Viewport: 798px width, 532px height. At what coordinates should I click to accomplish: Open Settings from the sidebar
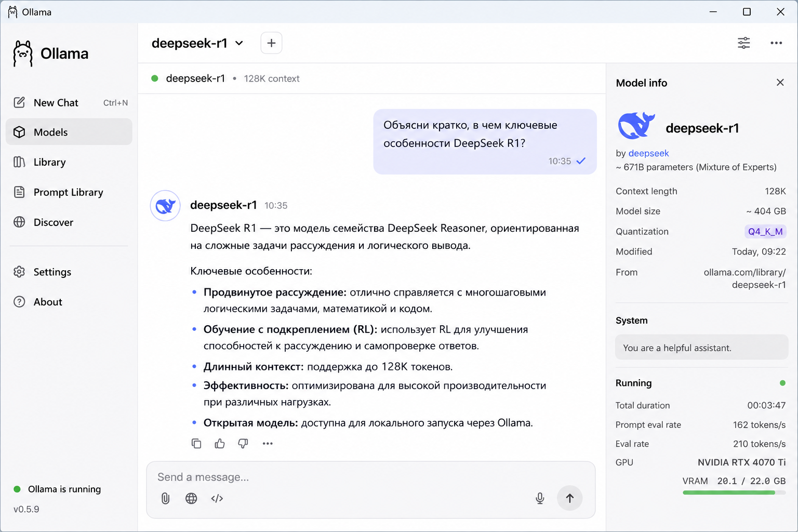coord(69,272)
